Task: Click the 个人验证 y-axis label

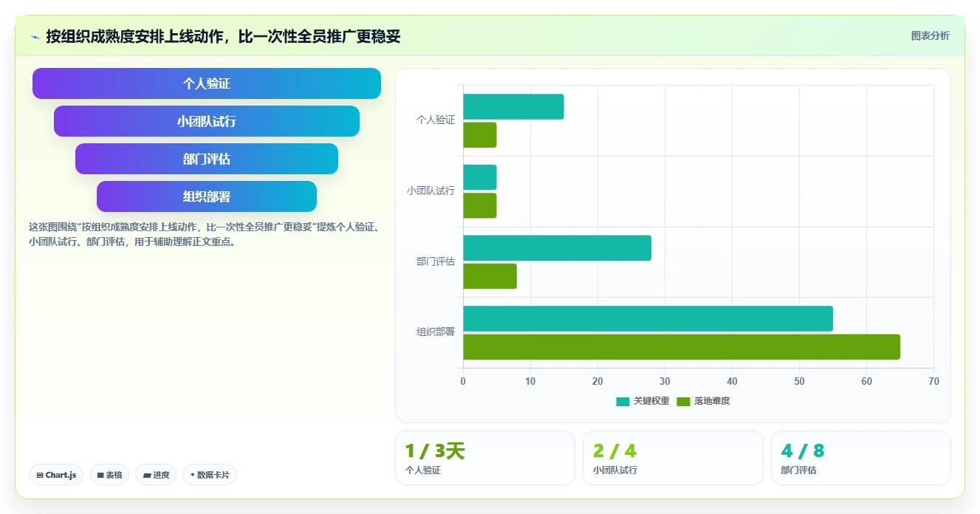Action: click(436, 120)
